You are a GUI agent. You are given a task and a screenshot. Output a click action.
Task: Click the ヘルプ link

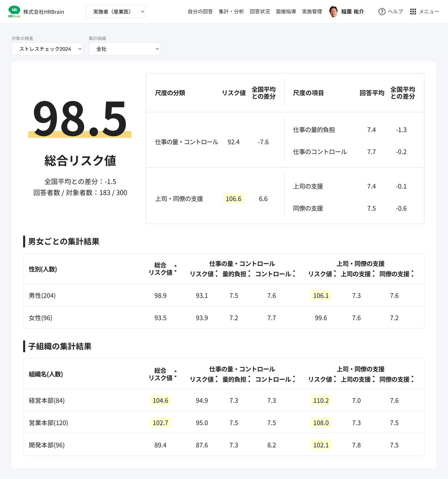(x=395, y=12)
